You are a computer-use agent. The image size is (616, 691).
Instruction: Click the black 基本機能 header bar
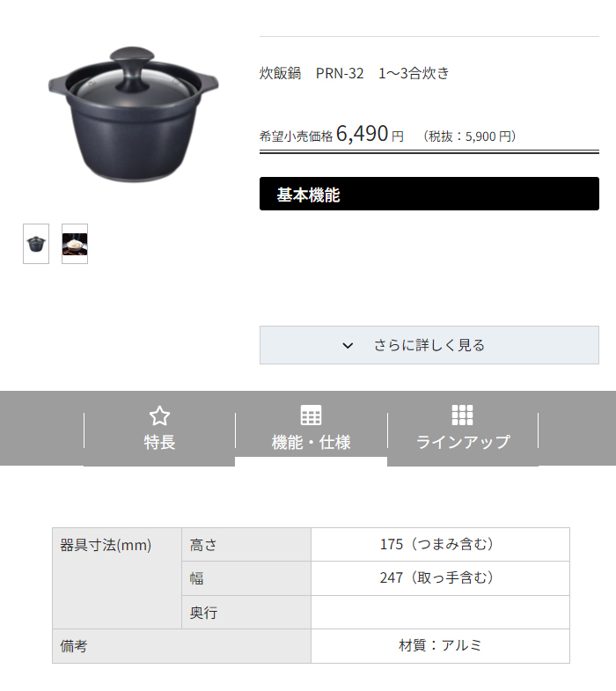pyautogui.click(x=429, y=194)
